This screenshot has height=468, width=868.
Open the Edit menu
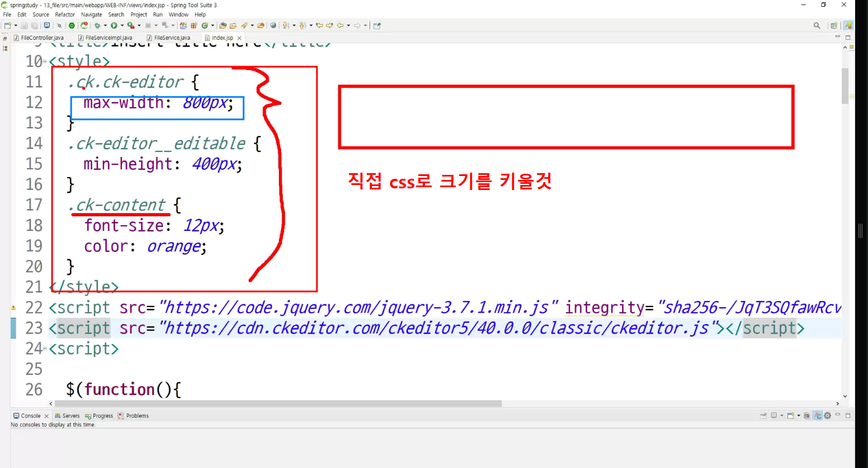point(22,15)
